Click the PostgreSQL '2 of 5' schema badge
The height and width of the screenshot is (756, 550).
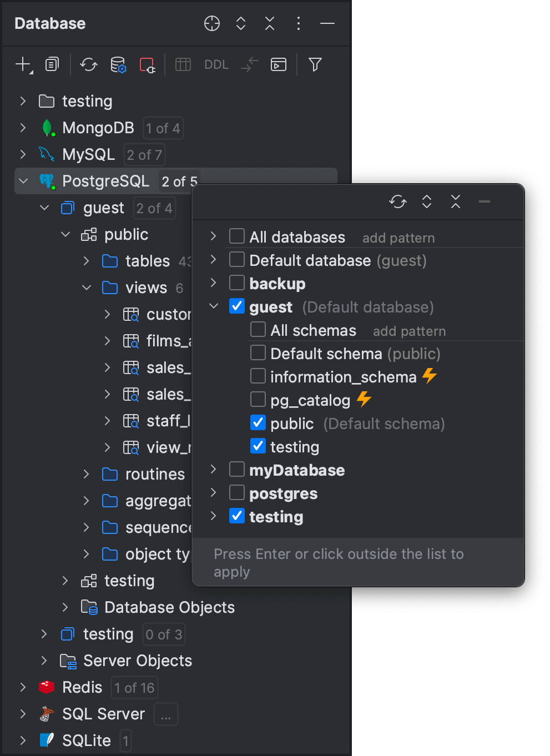pyautogui.click(x=179, y=182)
